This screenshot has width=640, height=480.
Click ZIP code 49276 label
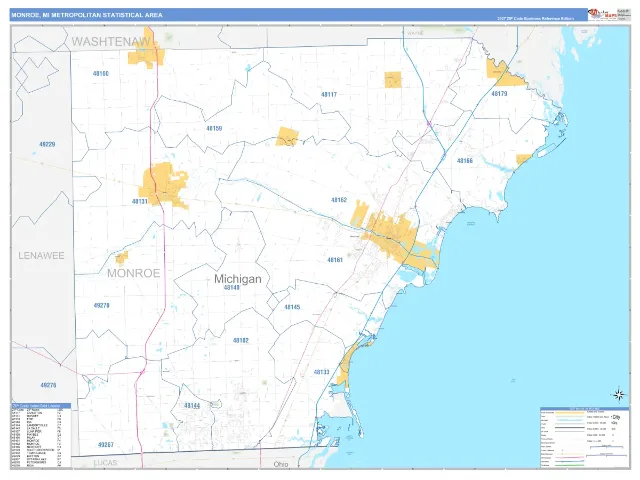tap(48, 385)
